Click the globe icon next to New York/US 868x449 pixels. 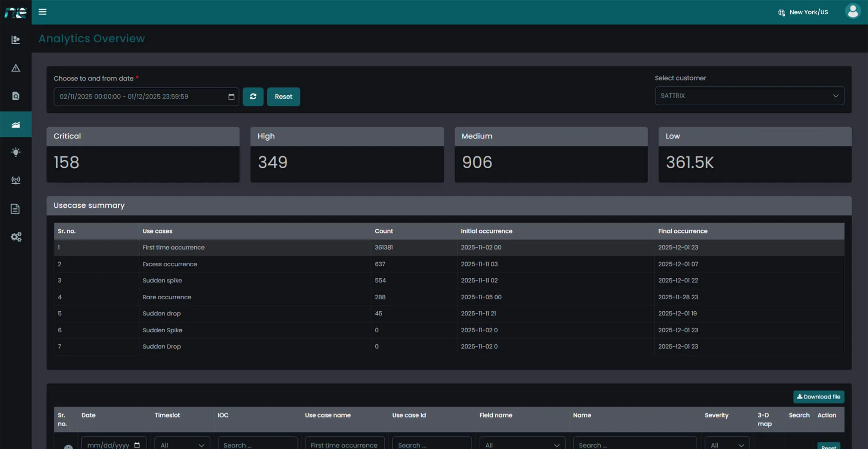781,12
